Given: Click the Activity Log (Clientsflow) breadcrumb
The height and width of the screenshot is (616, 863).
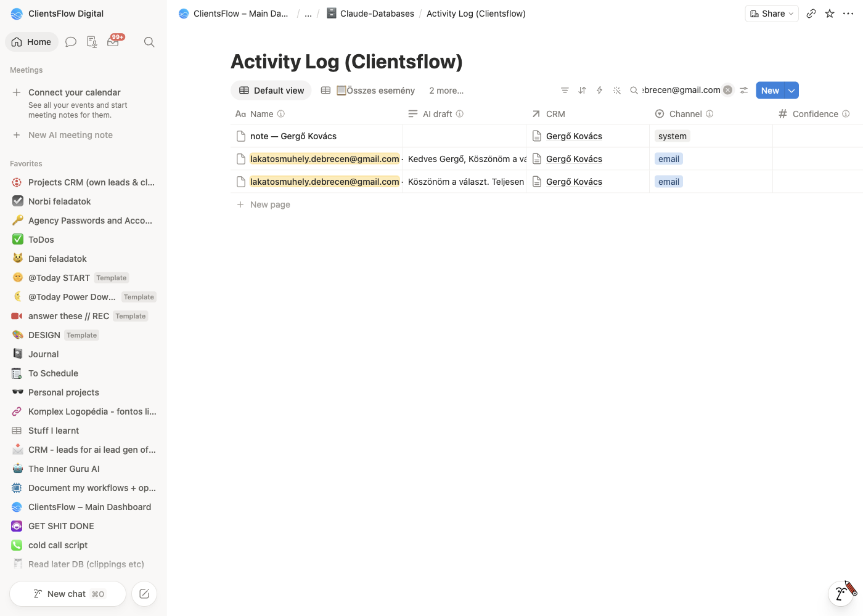Looking at the screenshot, I should pos(476,14).
